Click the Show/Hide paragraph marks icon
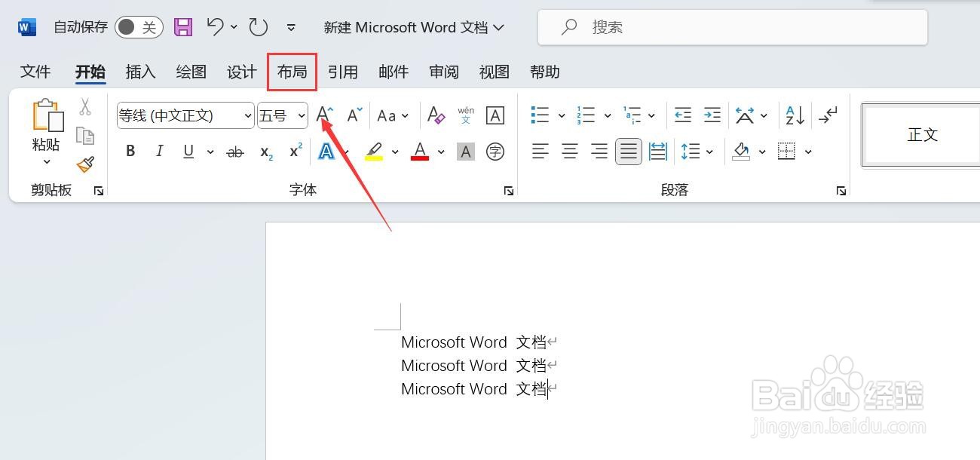The width and height of the screenshot is (980, 460). click(828, 115)
